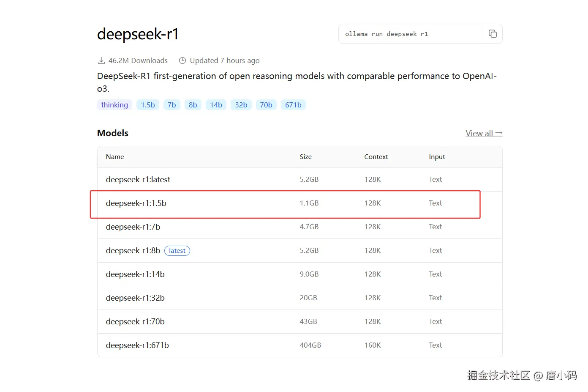Open the View all models link
588x392 pixels.
484,133
